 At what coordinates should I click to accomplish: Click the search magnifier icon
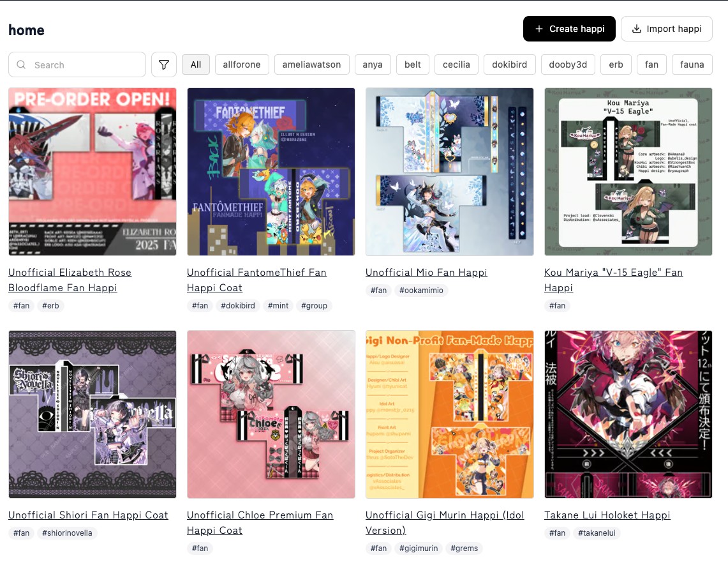21,64
